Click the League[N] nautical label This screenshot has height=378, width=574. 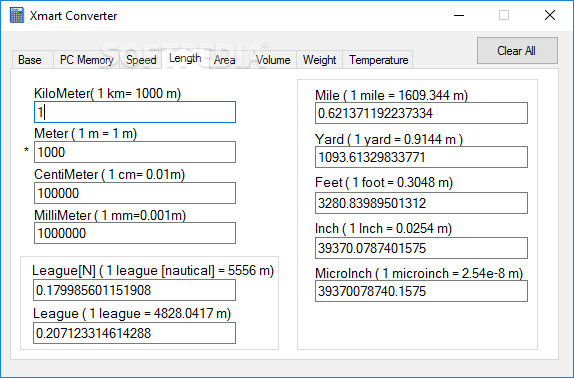[153, 271]
